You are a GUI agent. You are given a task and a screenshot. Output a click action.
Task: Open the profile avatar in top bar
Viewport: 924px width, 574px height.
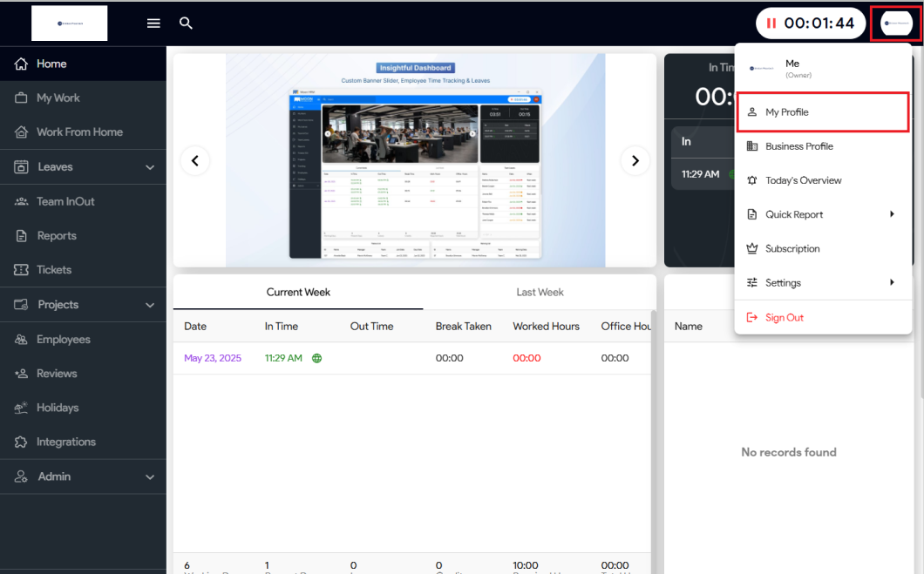896,24
